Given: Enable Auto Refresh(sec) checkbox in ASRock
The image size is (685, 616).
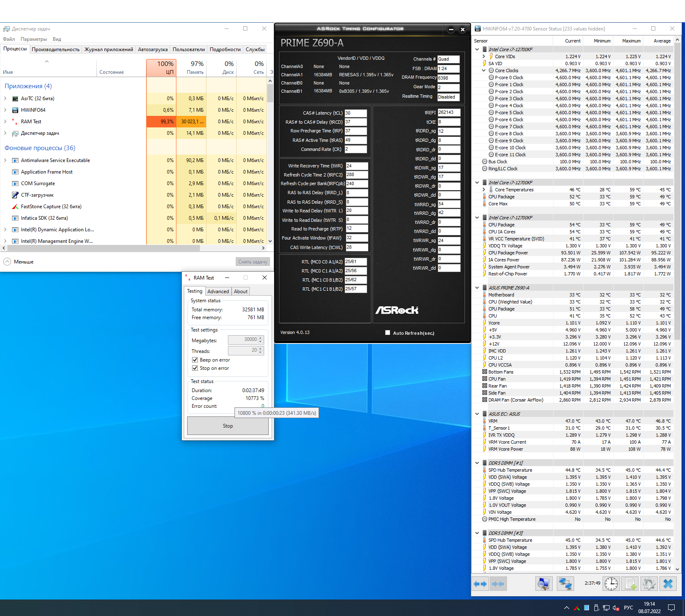Looking at the screenshot, I should pyautogui.click(x=387, y=333).
